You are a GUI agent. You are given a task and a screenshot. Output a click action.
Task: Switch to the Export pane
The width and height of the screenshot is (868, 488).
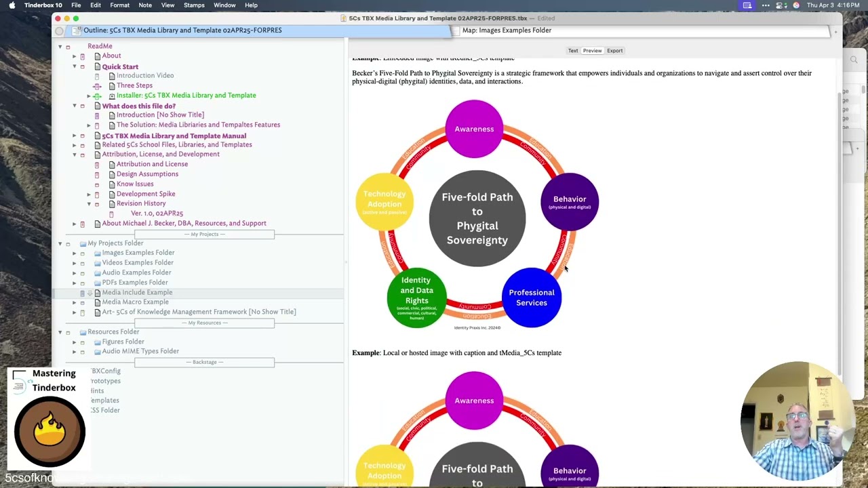coord(615,51)
